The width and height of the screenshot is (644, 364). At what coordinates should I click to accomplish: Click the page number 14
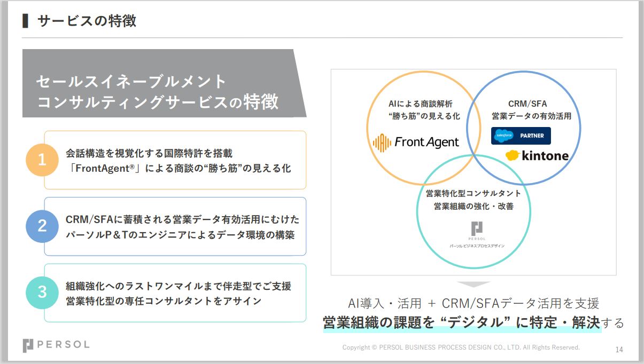(619, 350)
